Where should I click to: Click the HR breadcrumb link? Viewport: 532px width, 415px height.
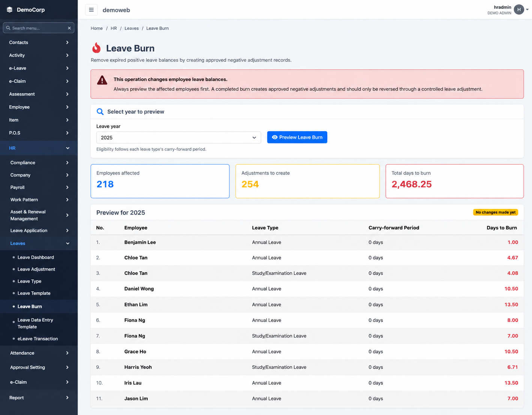(114, 28)
